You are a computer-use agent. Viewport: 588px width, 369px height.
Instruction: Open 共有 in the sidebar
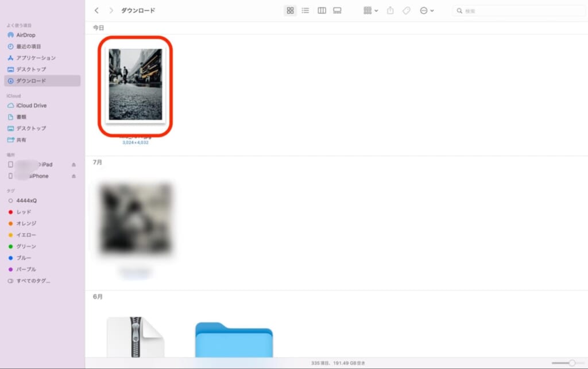[42, 139]
